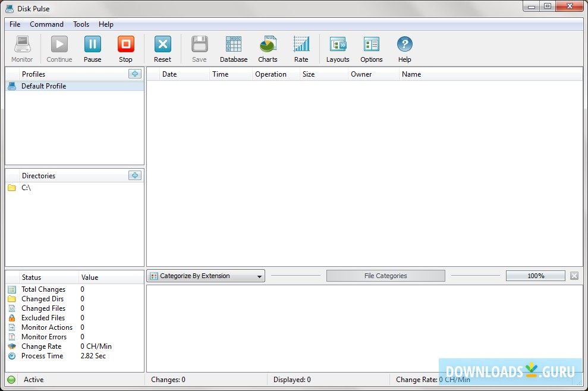Open the Help menu
This screenshot has width=588, height=391.
click(106, 24)
